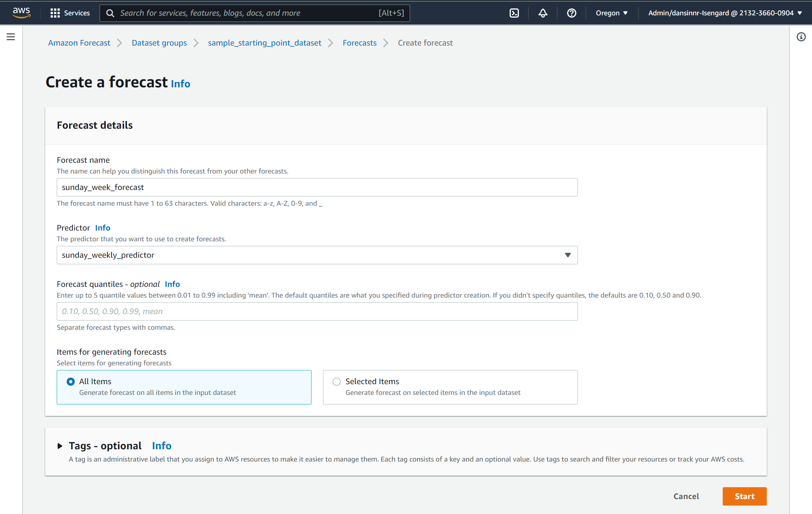The image size is (812, 514).
Task: Click the Forecast name text field
Action: point(317,187)
